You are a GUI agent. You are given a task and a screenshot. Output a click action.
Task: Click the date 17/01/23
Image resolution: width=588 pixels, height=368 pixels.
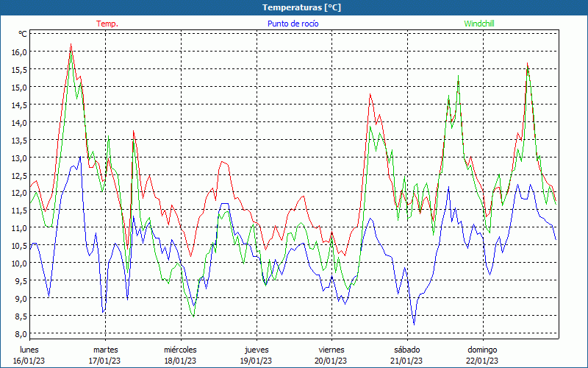(x=104, y=361)
